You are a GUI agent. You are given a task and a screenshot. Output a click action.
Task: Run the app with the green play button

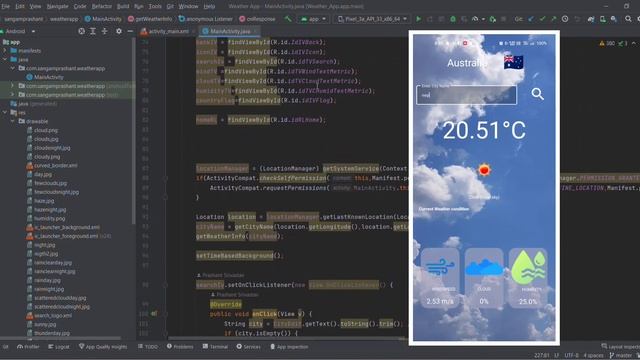(418, 19)
